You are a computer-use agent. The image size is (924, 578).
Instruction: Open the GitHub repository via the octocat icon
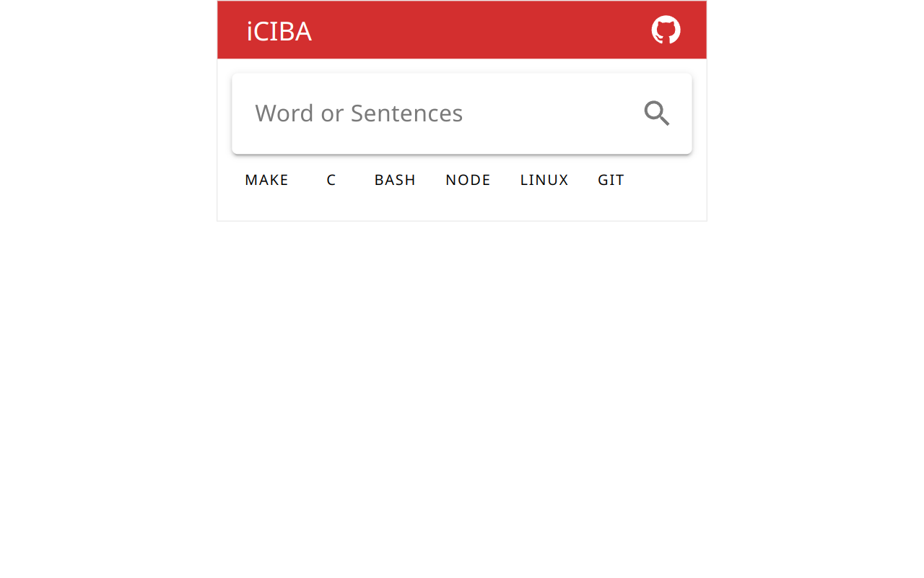click(666, 30)
